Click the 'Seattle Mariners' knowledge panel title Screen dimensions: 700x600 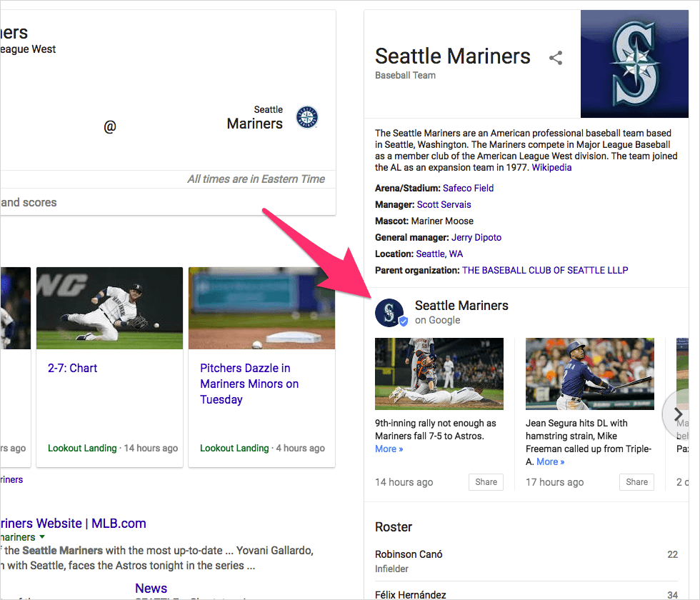point(453,56)
